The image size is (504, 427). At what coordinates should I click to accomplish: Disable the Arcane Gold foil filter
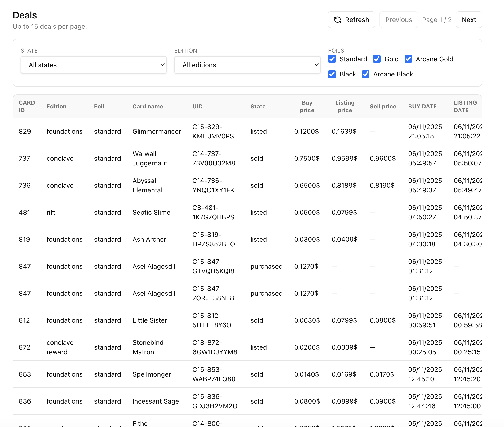(x=408, y=59)
